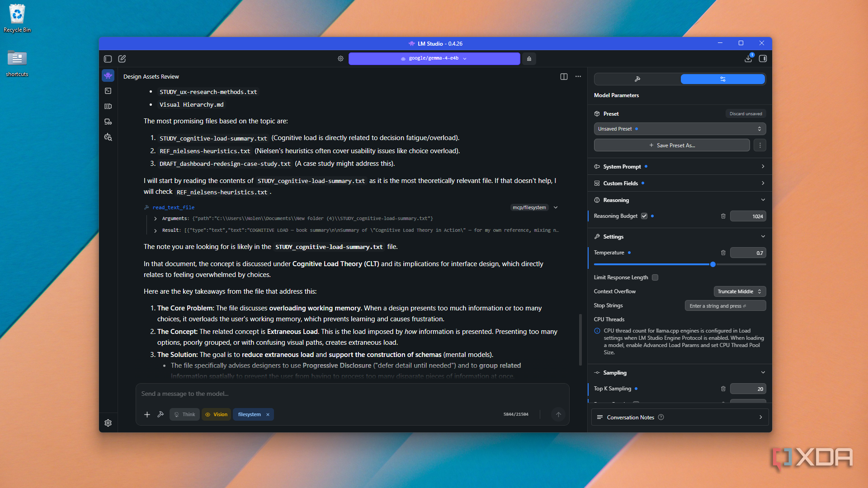Viewport: 868px width, 488px height.
Task: Reset Temperature with the trash icon
Action: [723, 253]
